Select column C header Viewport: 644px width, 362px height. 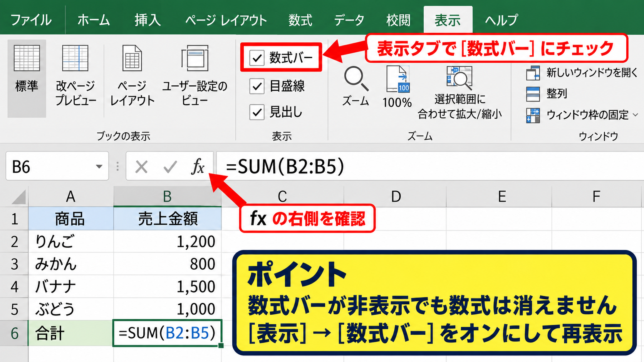point(282,197)
